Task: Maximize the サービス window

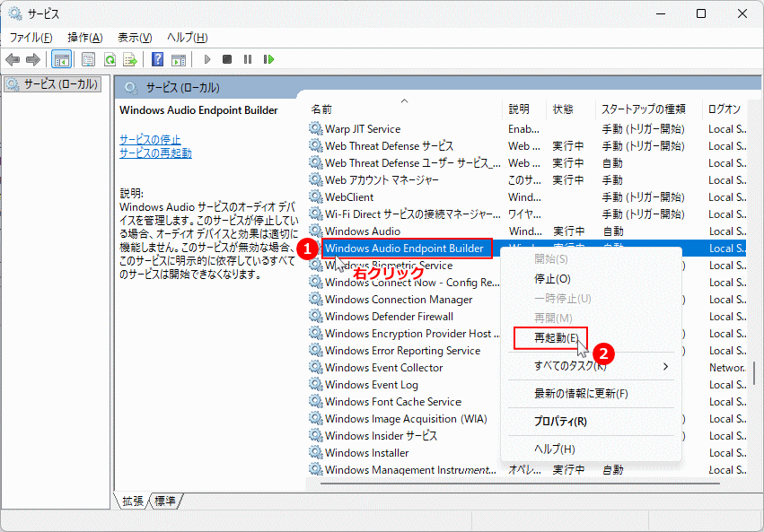Action: click(x=701, y=13)
